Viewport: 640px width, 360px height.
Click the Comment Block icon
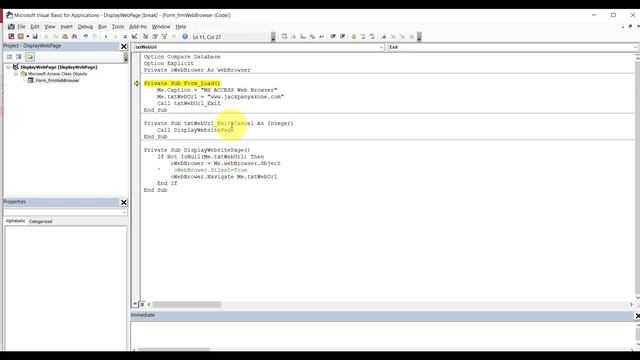coord(363,37)
